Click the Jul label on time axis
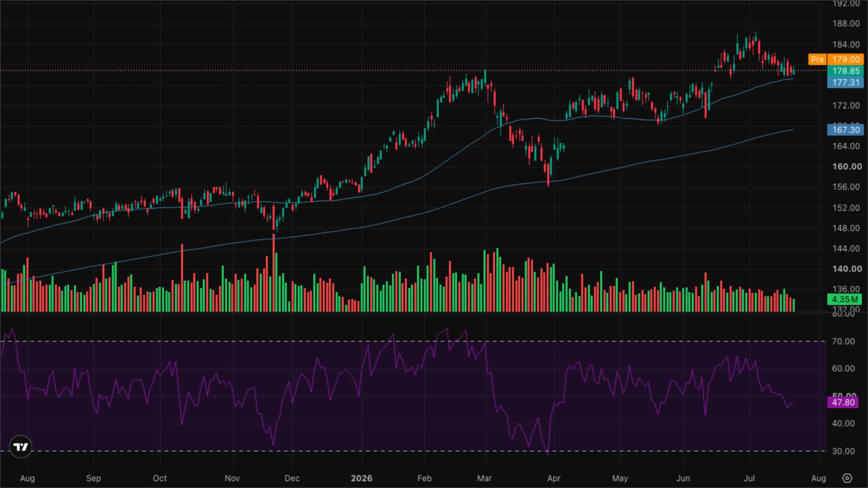 click(x=749, y=478)
